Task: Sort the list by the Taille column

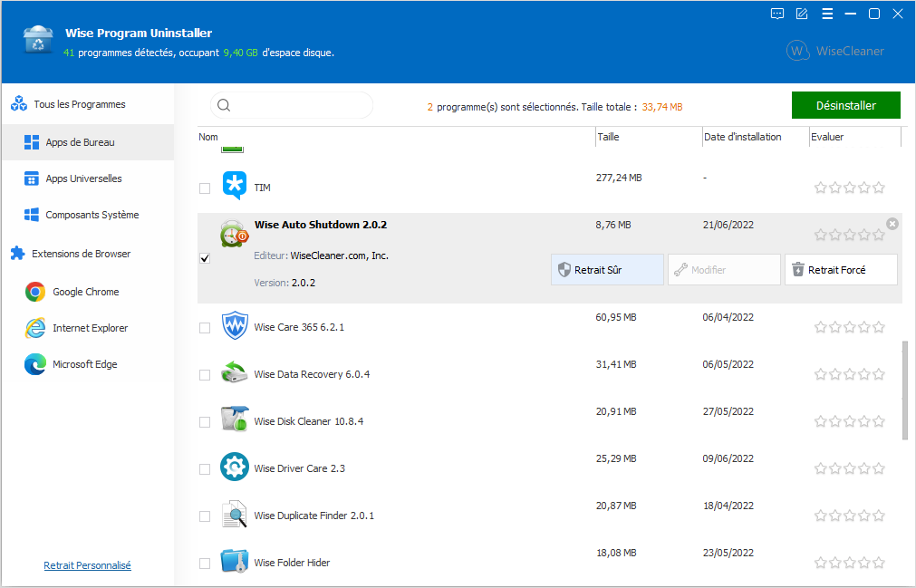Action: tap(649, 137)
